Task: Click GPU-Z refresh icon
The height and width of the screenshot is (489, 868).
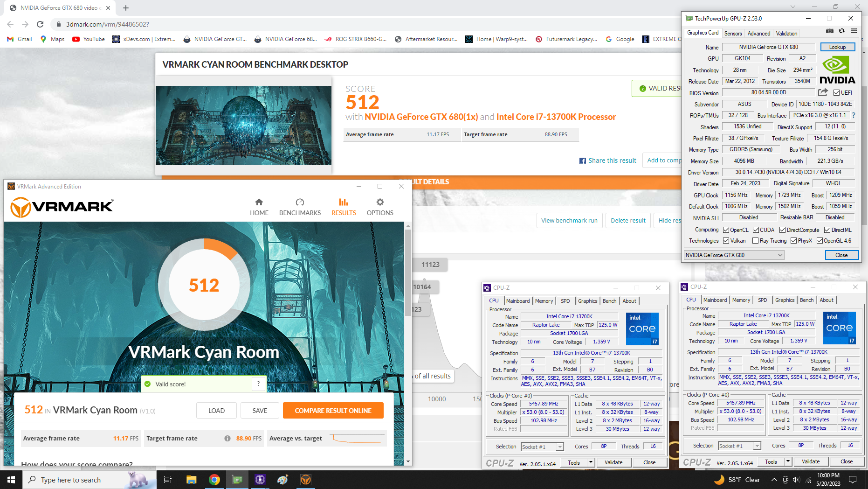Action: point(841,31)
